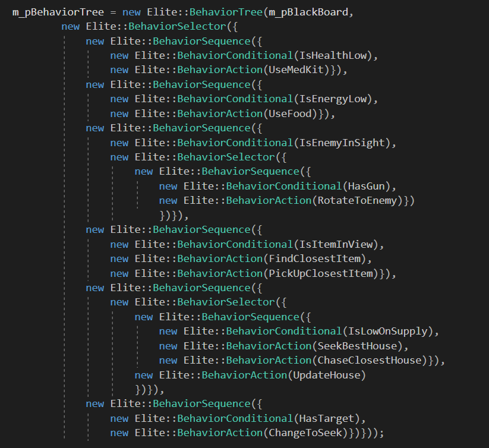Click BehaviorSequence above the IsEnemyInSight line

pyautogui.click(x=201, y=128)
